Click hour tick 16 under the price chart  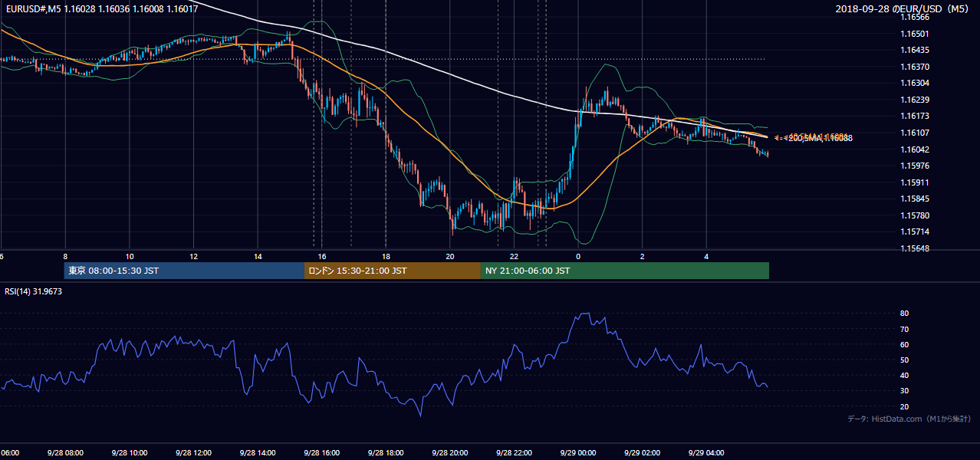click(321, 257)
